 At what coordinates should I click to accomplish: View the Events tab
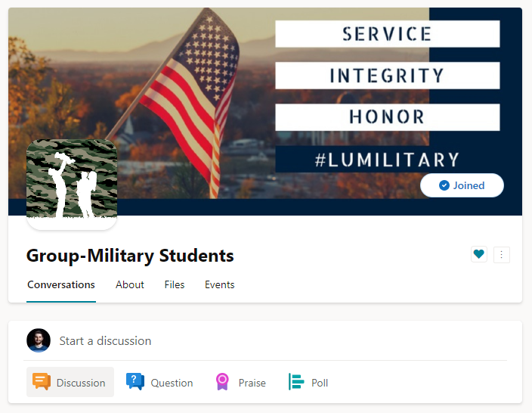point(220,285)
